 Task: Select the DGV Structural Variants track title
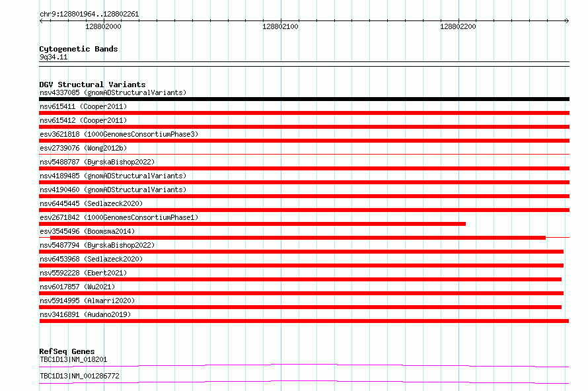pyautogui.click(x=92, y=85)
